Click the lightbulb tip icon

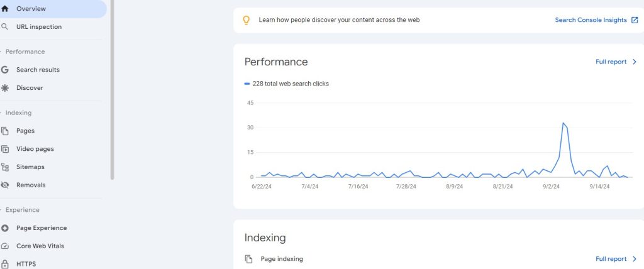[247, 20]
